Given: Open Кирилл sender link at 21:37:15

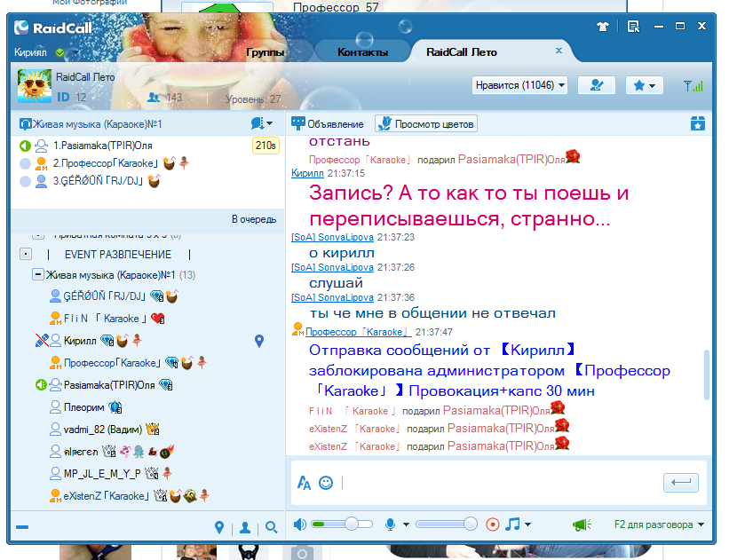Looking at the screenshot, I should point(307,173).
